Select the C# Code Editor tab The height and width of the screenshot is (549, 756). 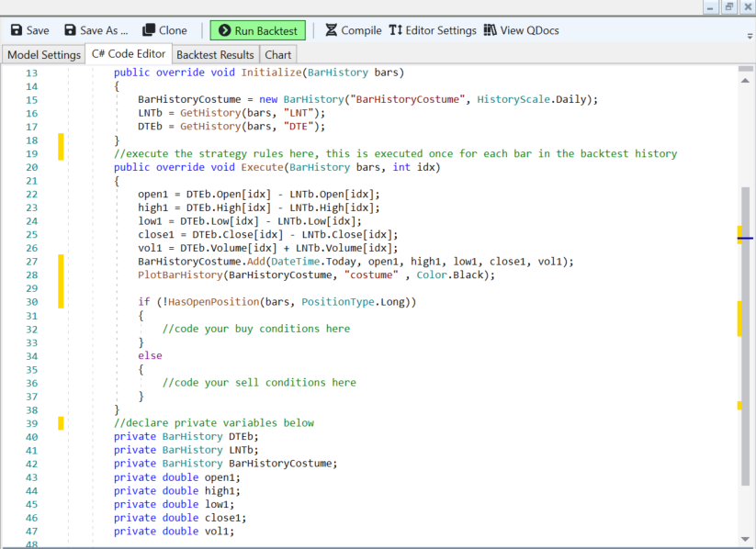pyautogui.click(x=128, y=54)
